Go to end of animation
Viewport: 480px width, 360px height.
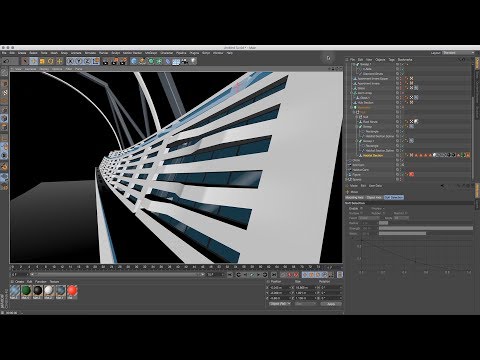pyautogui.click(x=274, y=275)
